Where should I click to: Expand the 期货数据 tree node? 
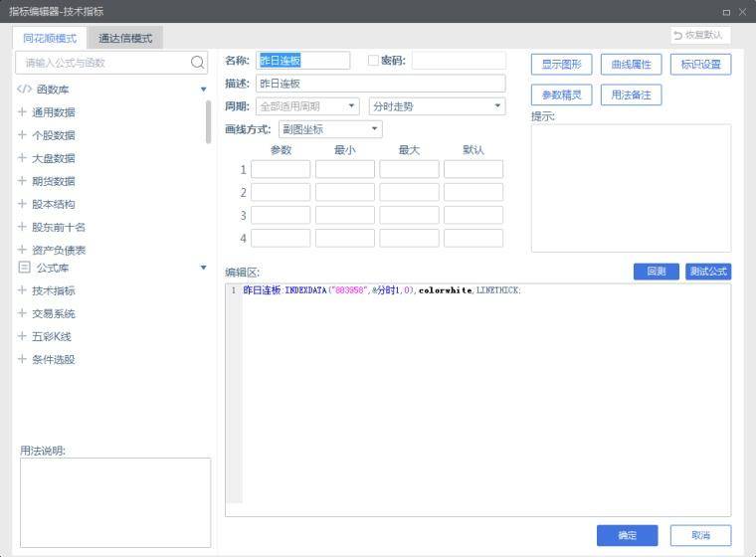point(22,181)
